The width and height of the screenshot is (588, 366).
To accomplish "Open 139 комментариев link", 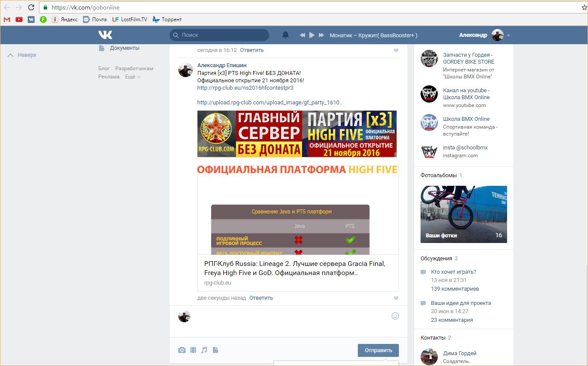I will [x=455, y=289].
